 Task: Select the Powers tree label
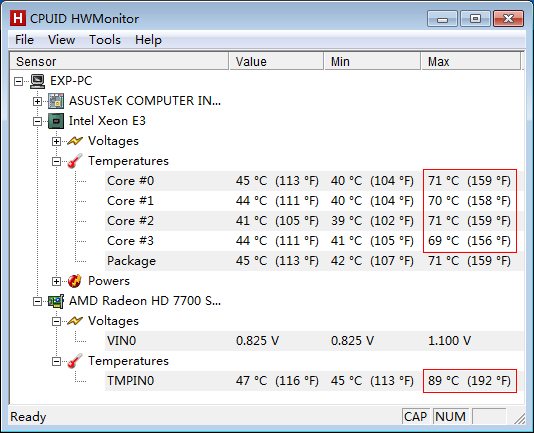(x=109, y=281)
